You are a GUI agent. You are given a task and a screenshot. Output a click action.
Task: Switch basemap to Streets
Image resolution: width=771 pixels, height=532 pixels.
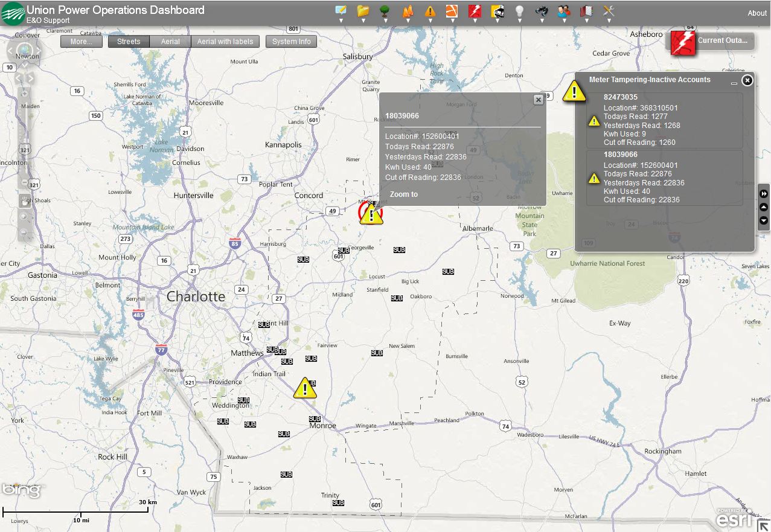click(x=129, y=42)
